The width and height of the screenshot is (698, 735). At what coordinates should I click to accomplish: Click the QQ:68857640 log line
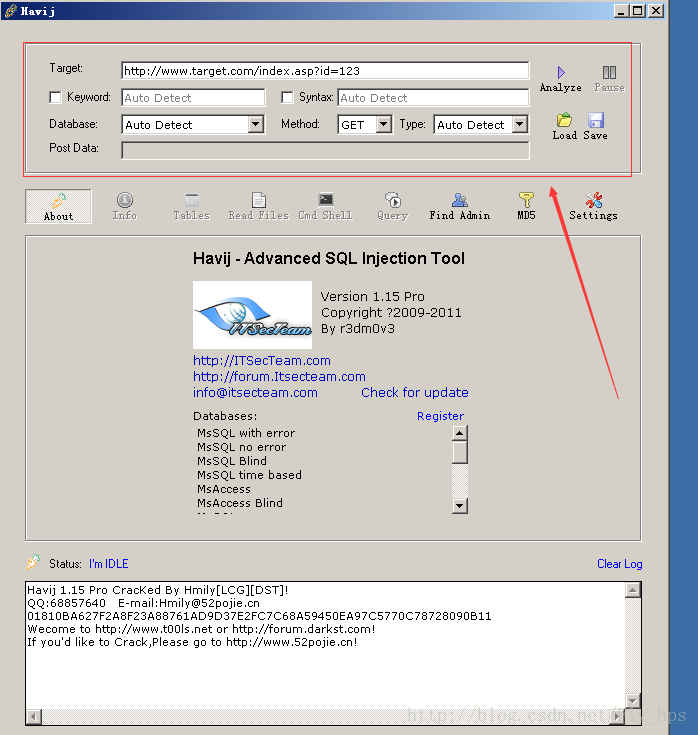coord(143,603)
